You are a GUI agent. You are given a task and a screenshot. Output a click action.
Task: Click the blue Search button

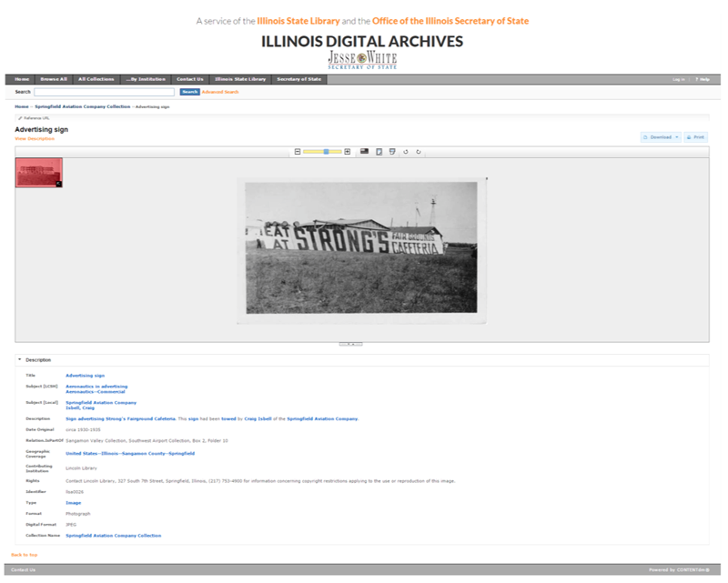(190, 92)
